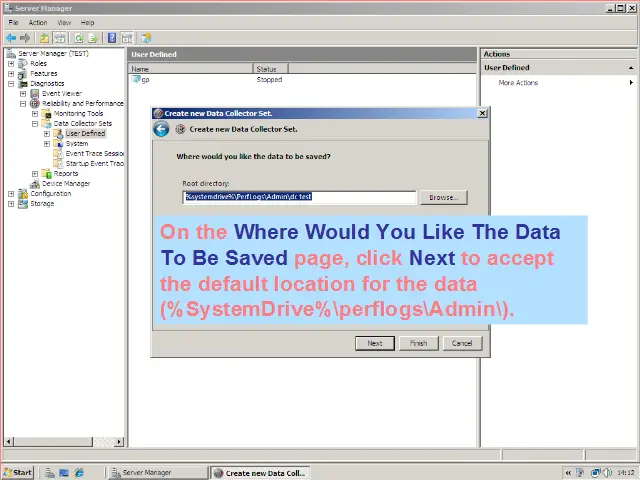Click Next in the wizard dialog
This screenshot has height=480, width=640.
[375, 343]
